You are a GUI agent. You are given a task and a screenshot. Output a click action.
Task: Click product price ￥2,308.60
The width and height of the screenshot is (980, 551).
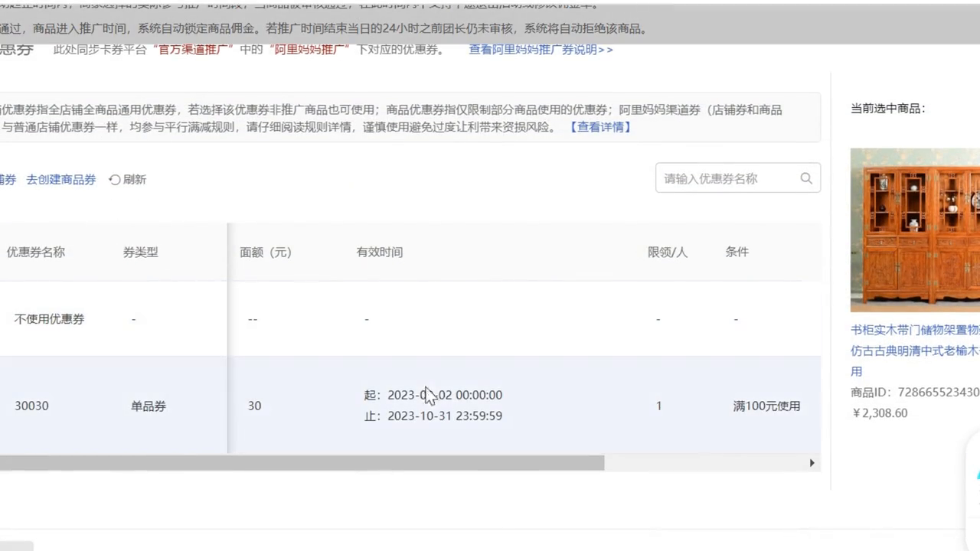880,413
